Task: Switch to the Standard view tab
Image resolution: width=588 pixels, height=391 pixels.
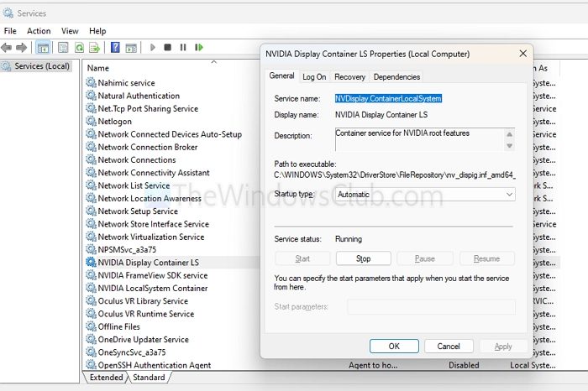Action: 149,377
